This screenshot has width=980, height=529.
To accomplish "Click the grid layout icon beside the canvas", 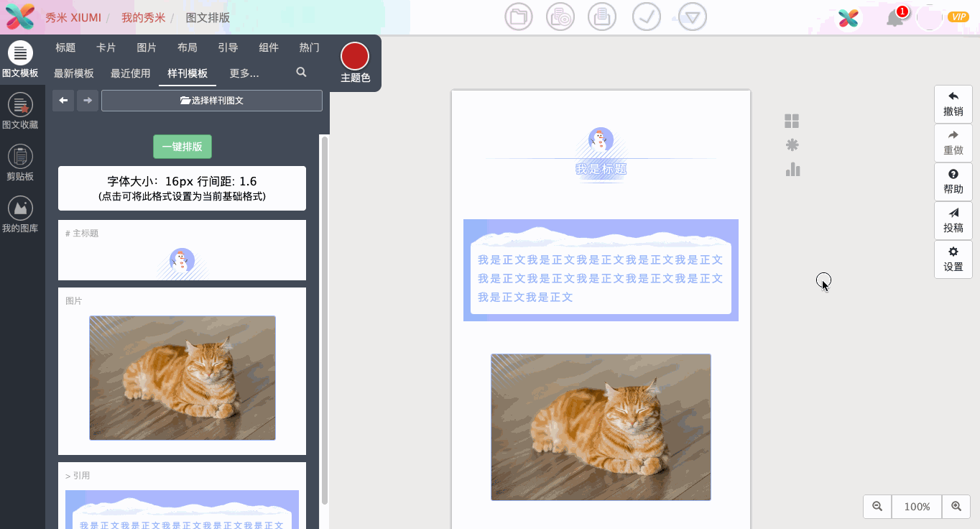I will 792,121.
